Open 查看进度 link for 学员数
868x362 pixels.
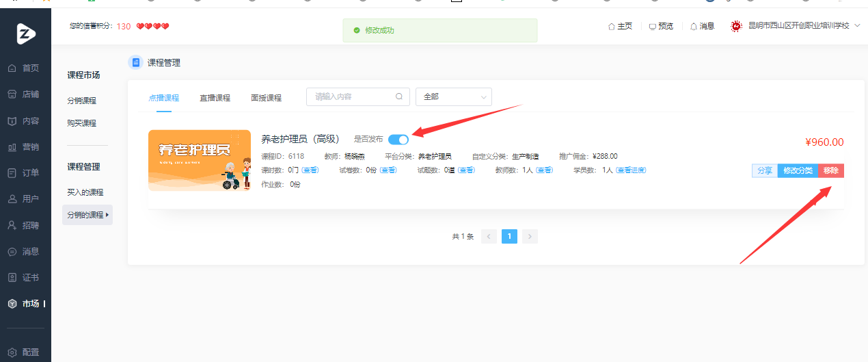pos(631,170)
